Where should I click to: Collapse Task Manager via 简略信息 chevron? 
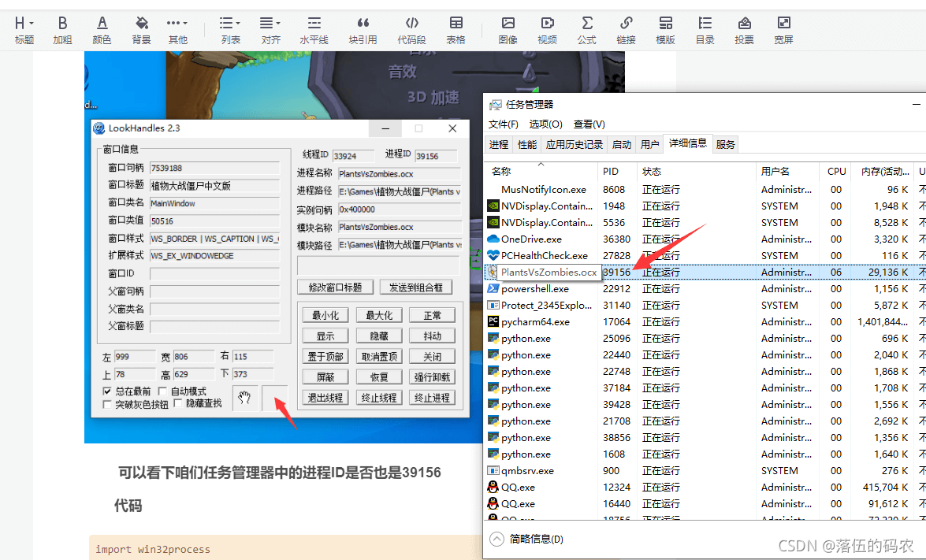click(496, 540)
